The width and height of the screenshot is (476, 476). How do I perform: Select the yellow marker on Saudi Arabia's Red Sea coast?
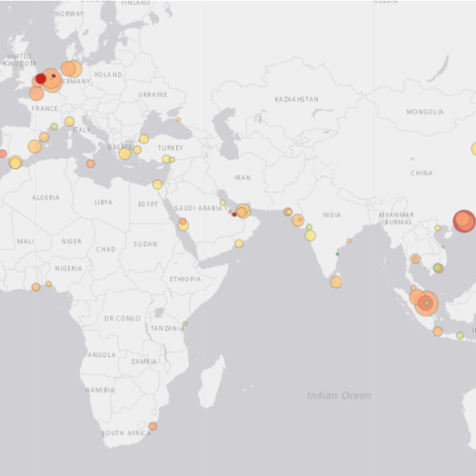[183, 225]
